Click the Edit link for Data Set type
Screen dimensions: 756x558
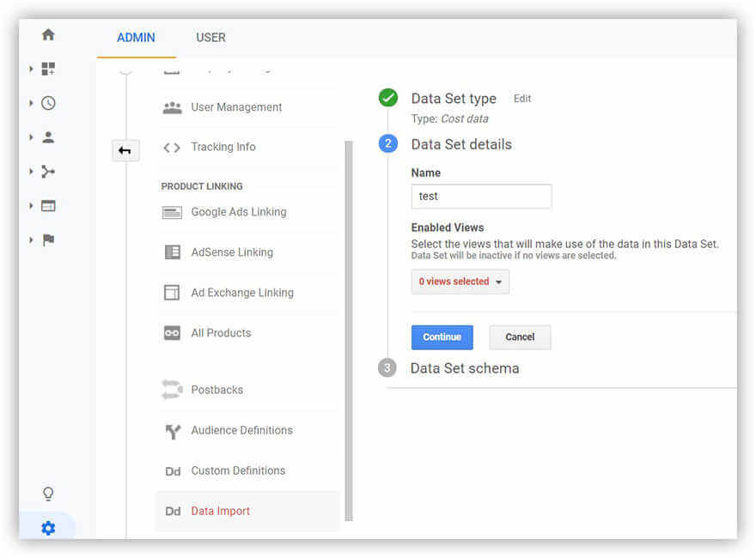pos(522,99)
